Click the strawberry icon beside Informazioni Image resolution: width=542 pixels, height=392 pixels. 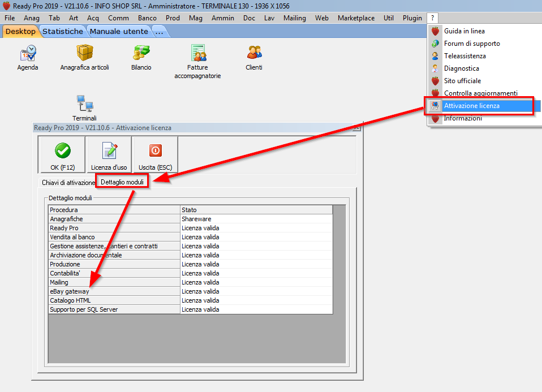click(x=435, y=119)
